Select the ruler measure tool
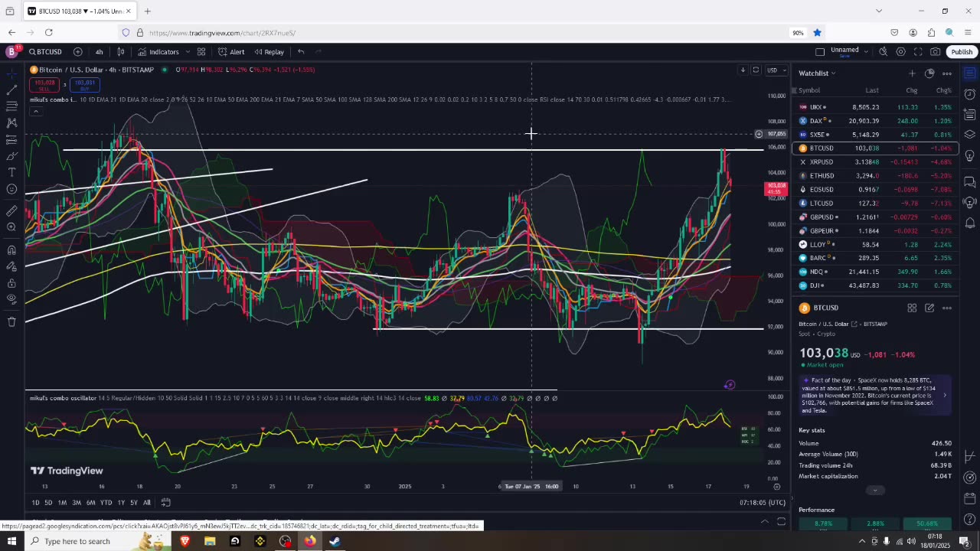The image size is (980, 551). 11,210
